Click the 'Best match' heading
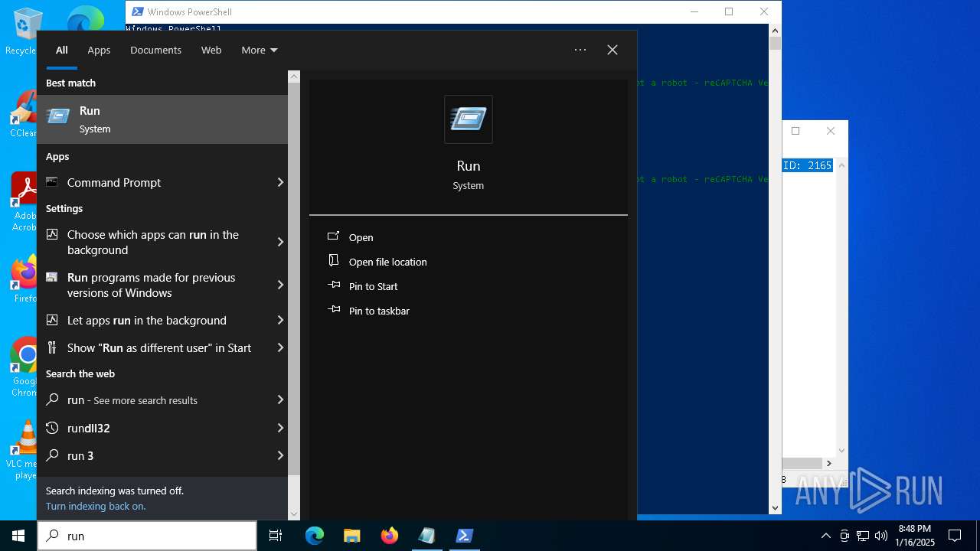The image size is (980, 551). click(70, 83)
